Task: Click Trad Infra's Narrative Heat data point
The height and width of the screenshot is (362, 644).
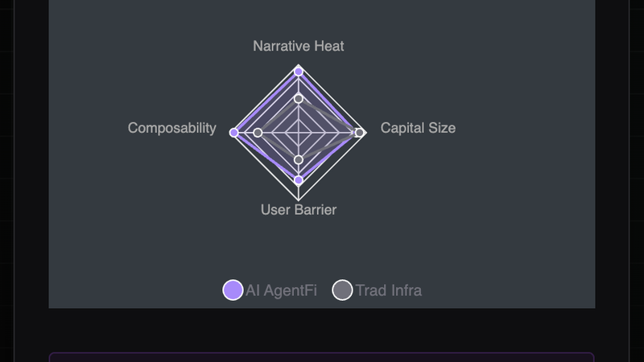Action: [x=299, y=99]
